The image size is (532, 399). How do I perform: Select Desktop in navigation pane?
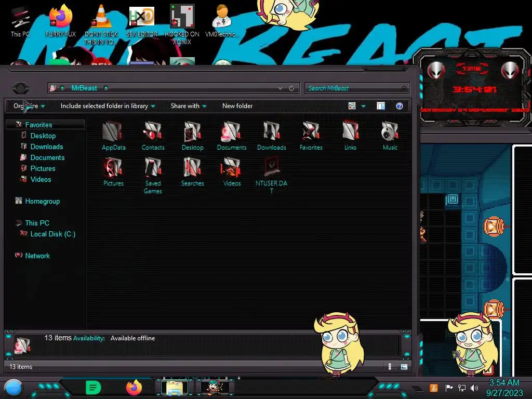click(43, 136)
